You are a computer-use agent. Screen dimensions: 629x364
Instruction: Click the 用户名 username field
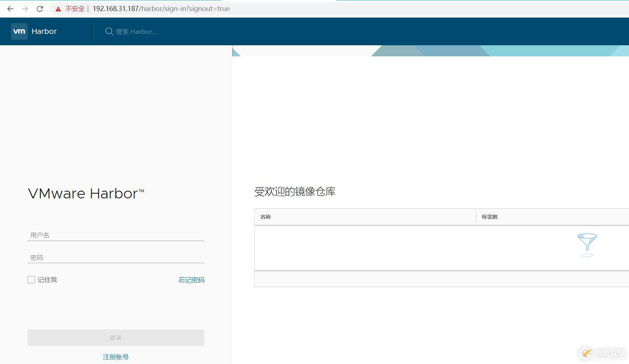click(x=116, y=235)
